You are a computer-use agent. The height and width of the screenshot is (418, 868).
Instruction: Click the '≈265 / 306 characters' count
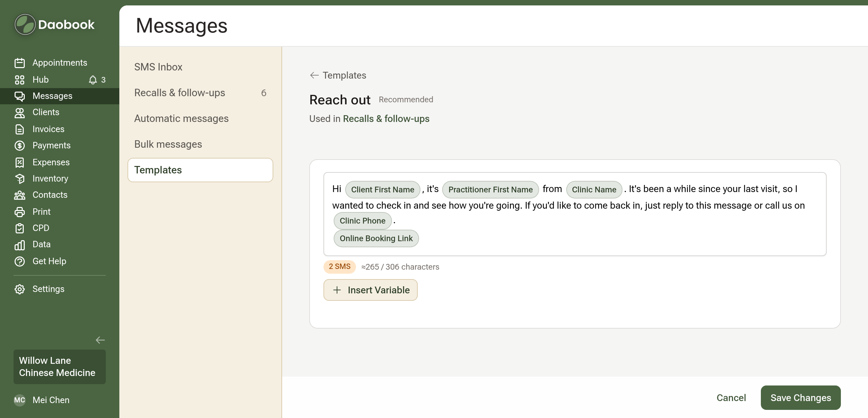coord(400,267)
